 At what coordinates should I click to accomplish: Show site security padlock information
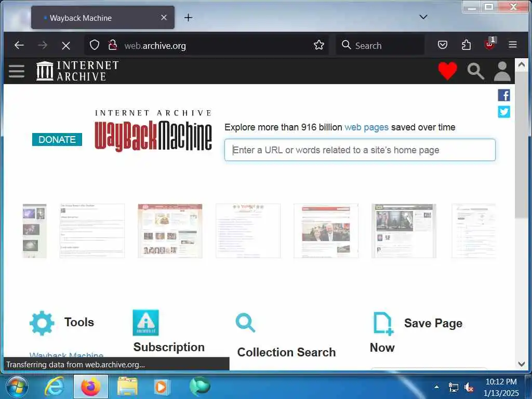113,45
